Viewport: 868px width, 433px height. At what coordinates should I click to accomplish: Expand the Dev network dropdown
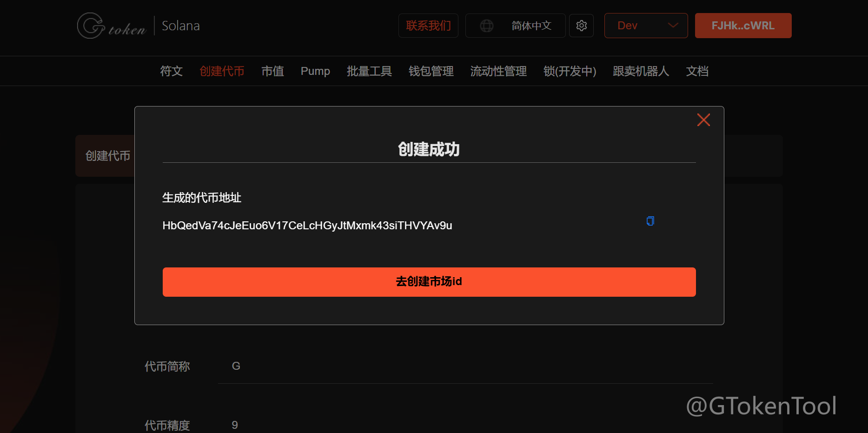click(x=646, y=26)
